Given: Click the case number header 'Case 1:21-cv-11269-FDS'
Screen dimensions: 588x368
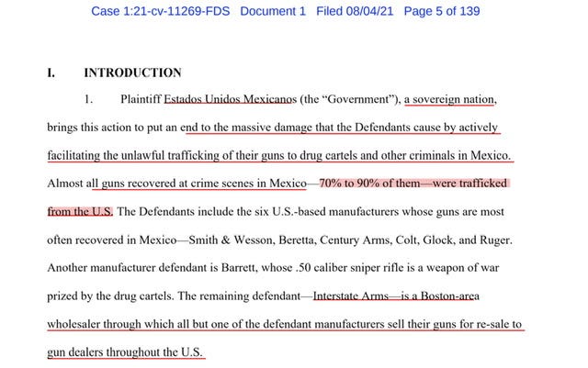Looking at the screenshot, I should tap(161, 11).
